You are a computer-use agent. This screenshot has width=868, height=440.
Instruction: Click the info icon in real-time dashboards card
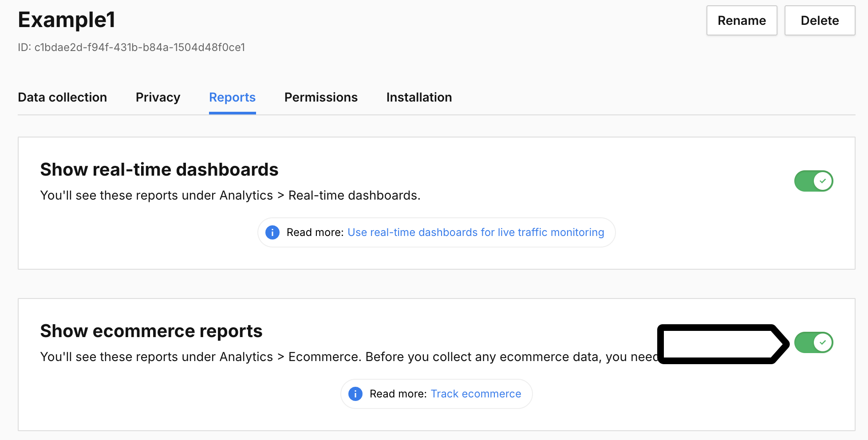tap(272, 232)
